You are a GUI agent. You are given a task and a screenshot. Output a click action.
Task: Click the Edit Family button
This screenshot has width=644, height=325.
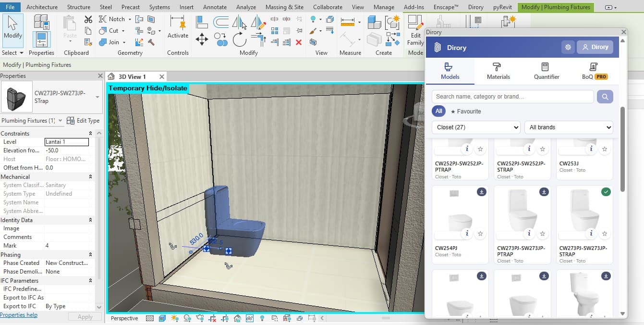pyautogui.click(x=415, y=30)
